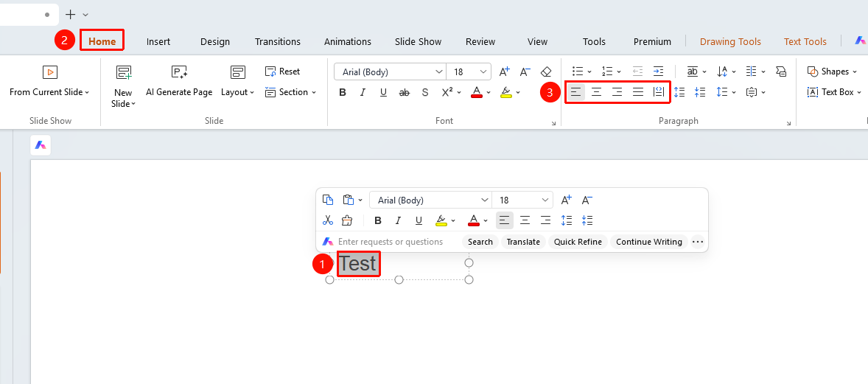
Task: Click the AI icon right of Text Tools
Action: (x=860, y=41)
